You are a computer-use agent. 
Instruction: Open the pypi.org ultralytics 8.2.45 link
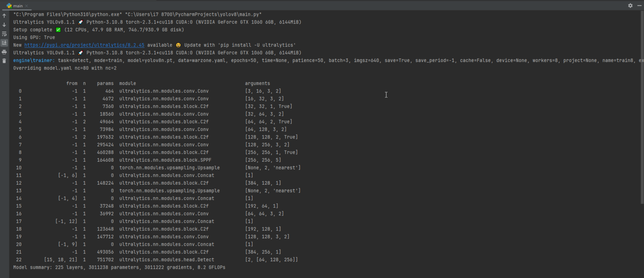(84, 45)
